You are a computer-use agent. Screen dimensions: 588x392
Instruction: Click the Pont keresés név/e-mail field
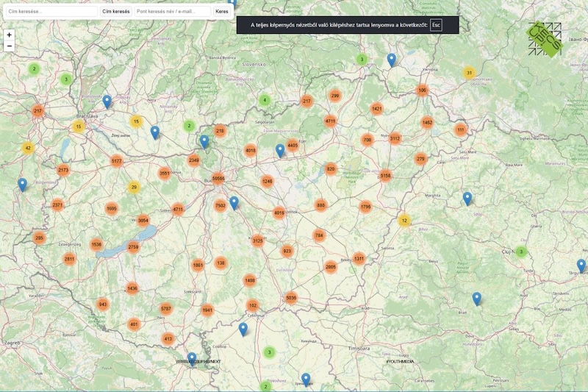(172, 12)
